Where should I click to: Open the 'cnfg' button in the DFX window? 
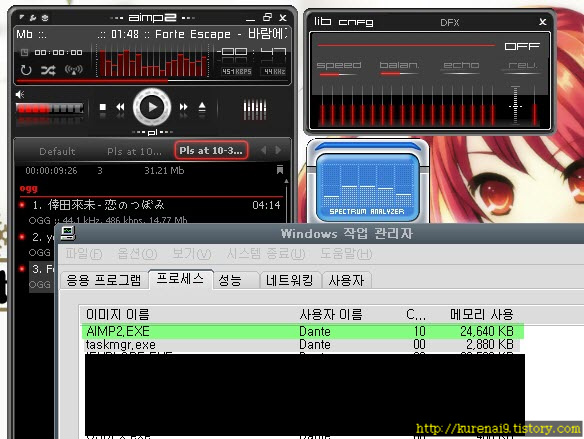(x=356, y=22)
